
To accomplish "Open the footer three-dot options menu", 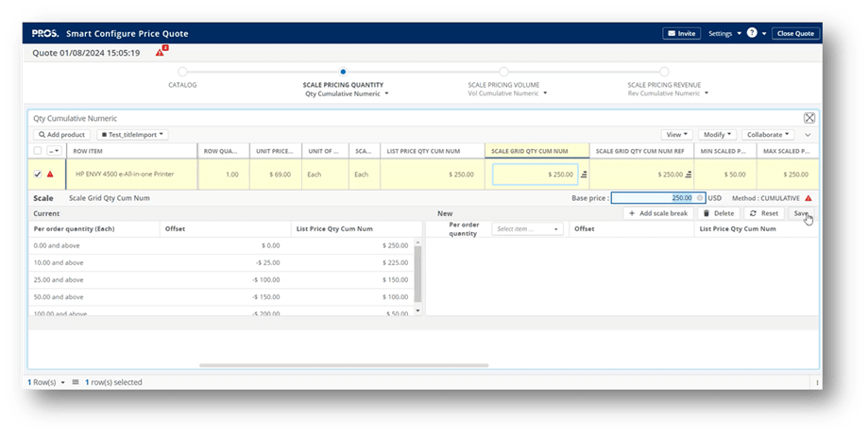I will coord(817,382).
